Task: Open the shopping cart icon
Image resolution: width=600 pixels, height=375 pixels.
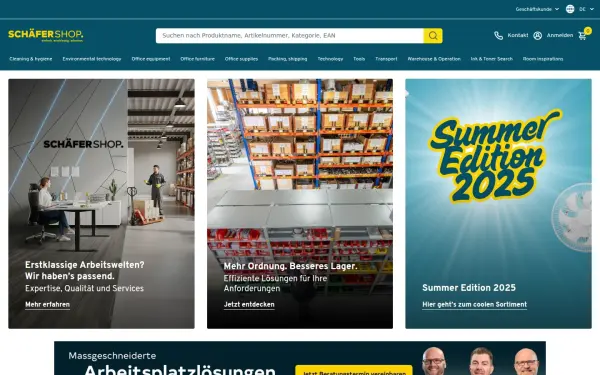Action: tap(582, 36)
